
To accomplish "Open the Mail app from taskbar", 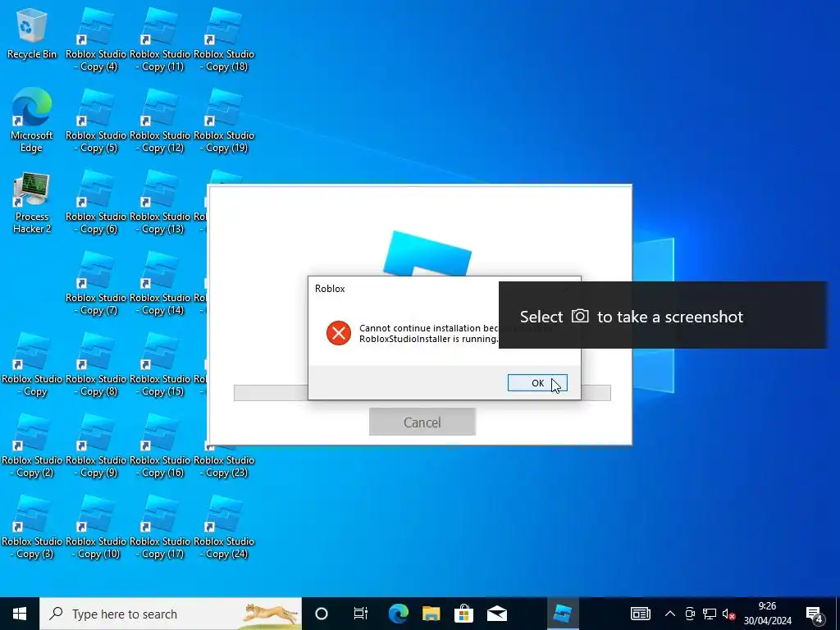I will 496,614.
